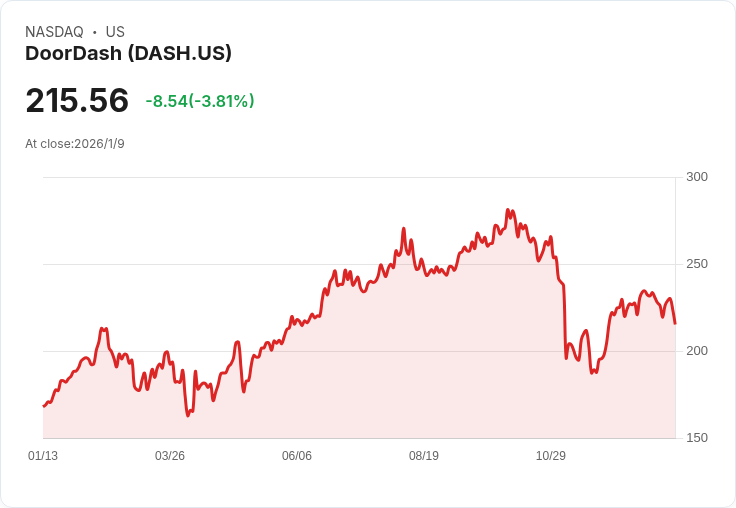
Task: Click the leftmost start of the price line
Action: (x=43, y=406)
